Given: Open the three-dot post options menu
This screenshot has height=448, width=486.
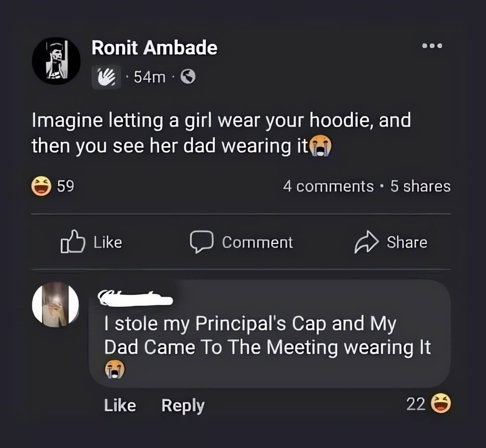Looking at the screenshot, I should [432, 46].
